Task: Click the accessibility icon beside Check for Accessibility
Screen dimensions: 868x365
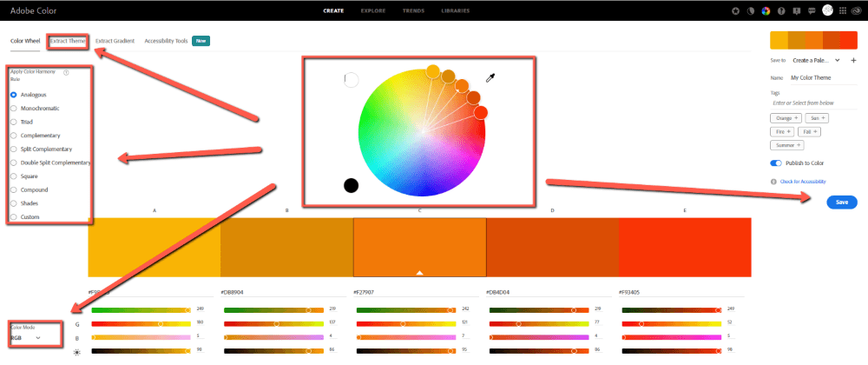Action: (773, 182)
